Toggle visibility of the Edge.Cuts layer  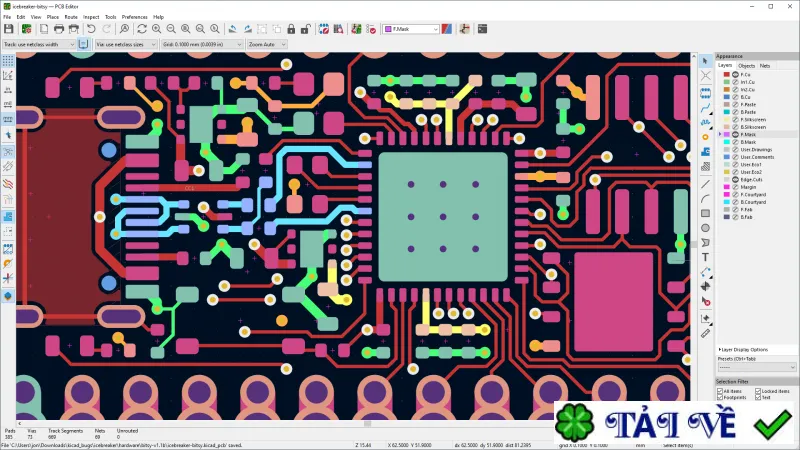(x=735, y=180)
